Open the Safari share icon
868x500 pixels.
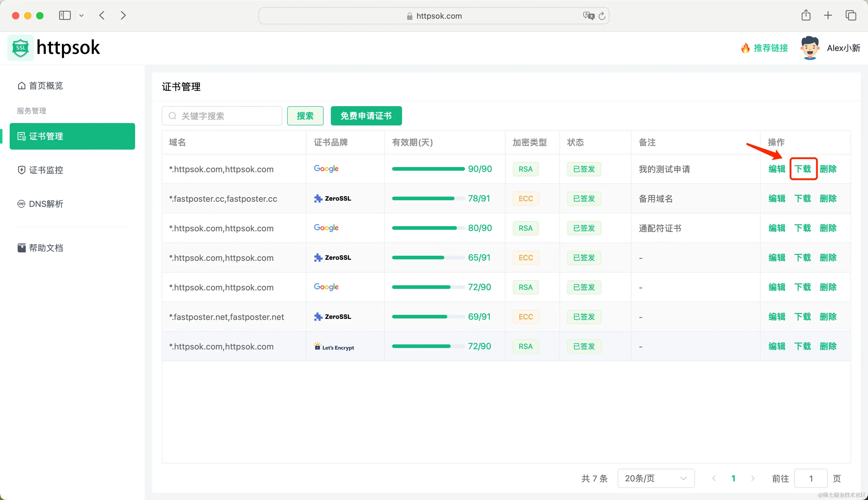pyautogui.click(x=806, y=15)
